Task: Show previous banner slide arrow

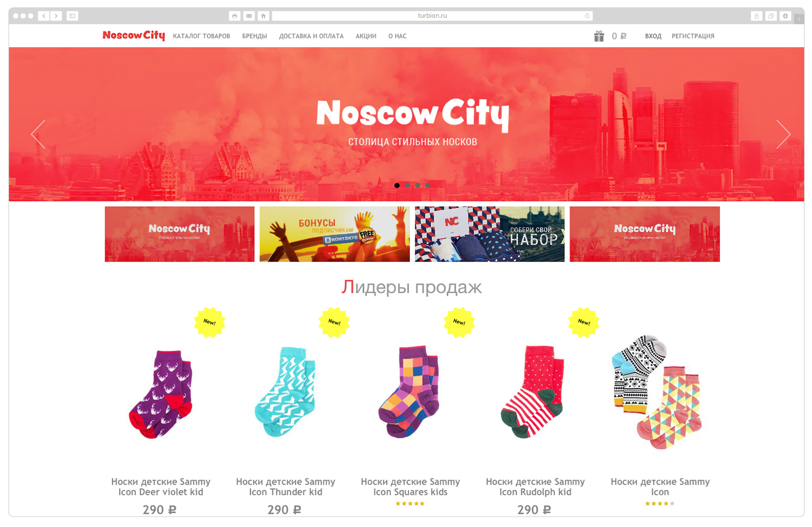Action: [38, 134]
